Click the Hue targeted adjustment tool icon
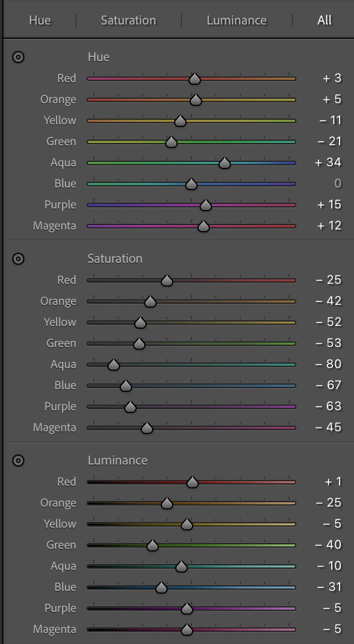Screen dimensions: 354x644 pos(18,57)
